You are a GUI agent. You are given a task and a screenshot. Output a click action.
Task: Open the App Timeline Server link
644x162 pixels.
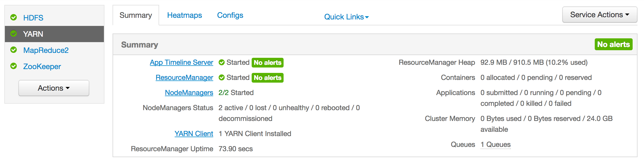pyautogui.click(x=181, y=63)
